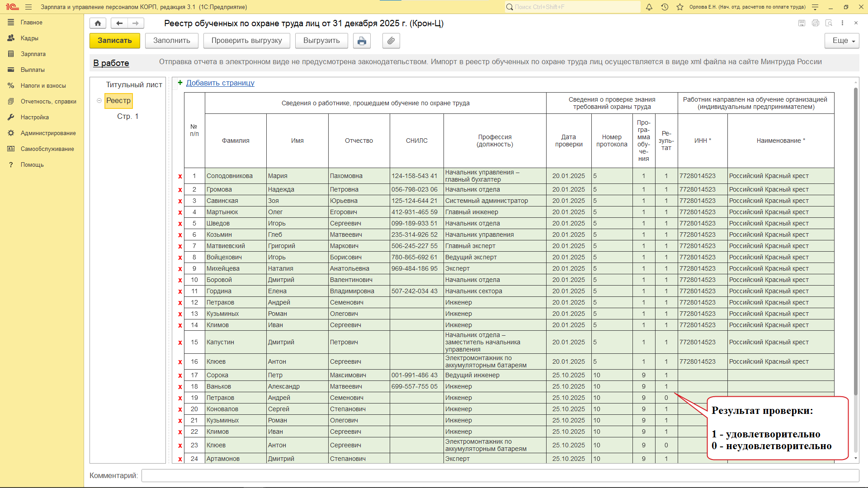Remove row 17 Сорока using red X
The width and height of the screenshot is (868, 488).
pyautogui.click(x=180, y=375)
